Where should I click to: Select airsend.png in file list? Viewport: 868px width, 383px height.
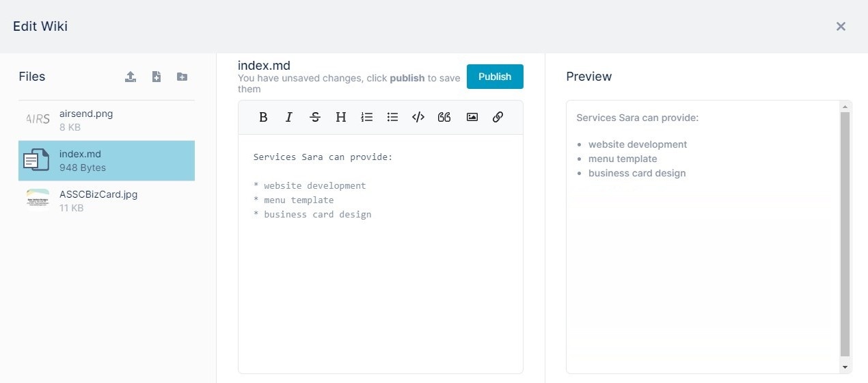click(107, 120)
